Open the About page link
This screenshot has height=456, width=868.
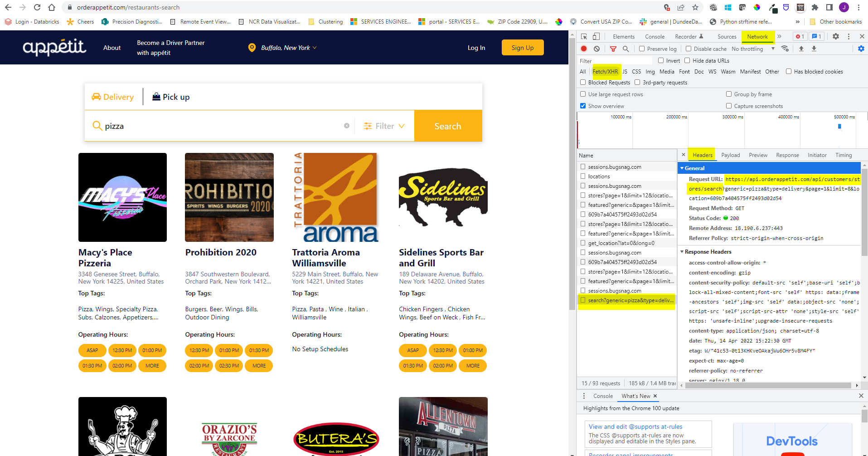pos(112,48)
